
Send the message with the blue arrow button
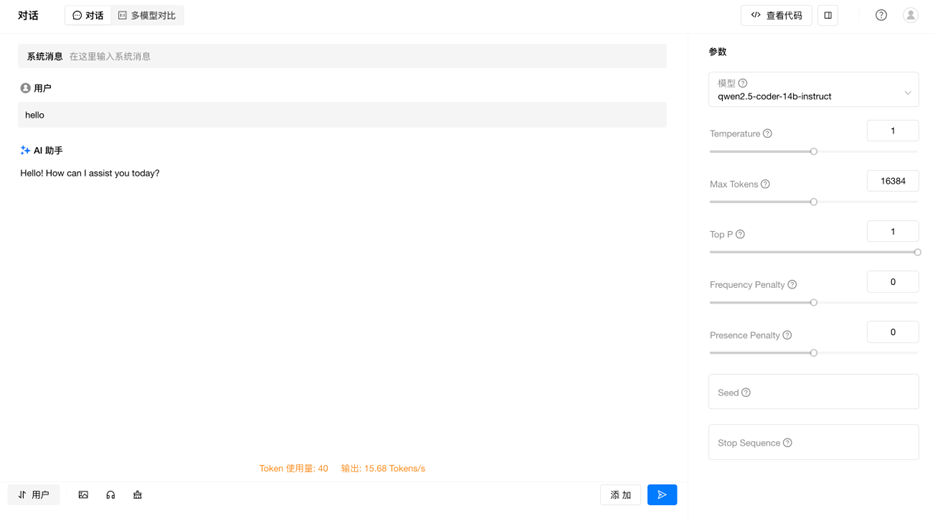tap(662, 495)
